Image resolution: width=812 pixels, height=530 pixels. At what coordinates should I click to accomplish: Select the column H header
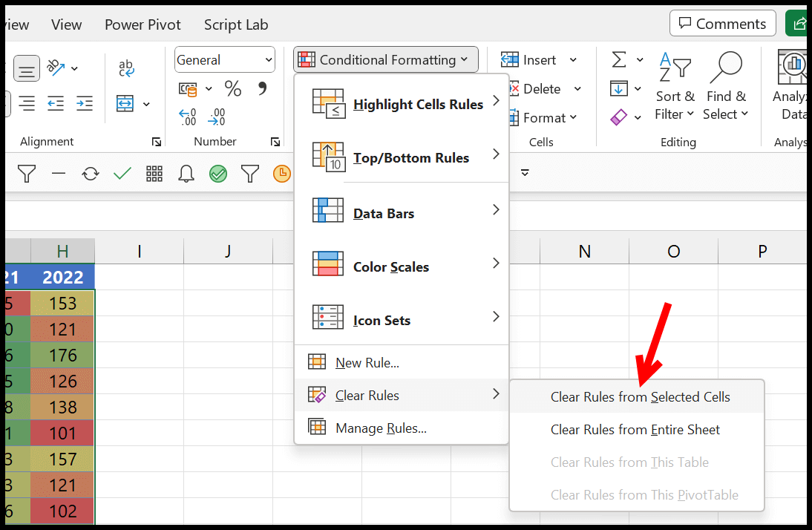pyautogui.click(x=62, y=252)
